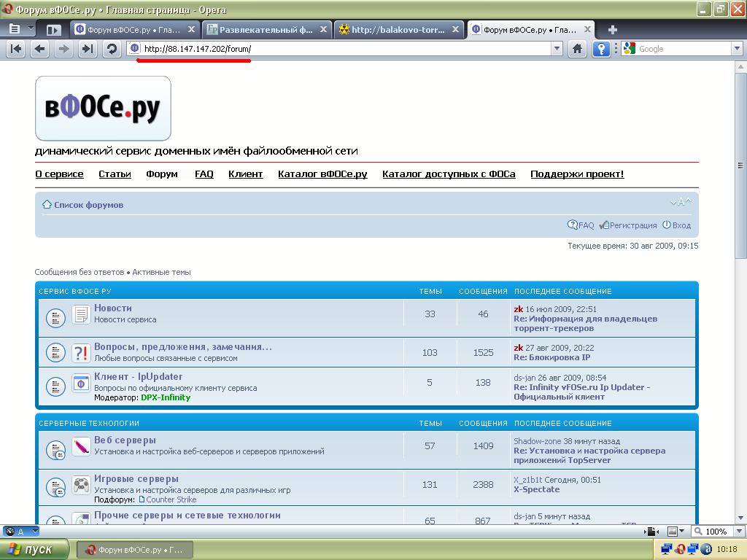Click the blue help wand icon
747x560 pixels.
pos(600,49)
